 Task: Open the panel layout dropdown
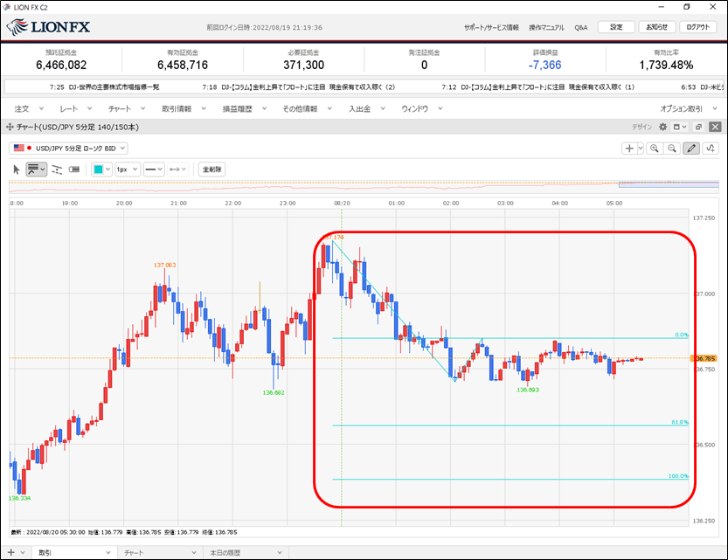tap(680, 127)
